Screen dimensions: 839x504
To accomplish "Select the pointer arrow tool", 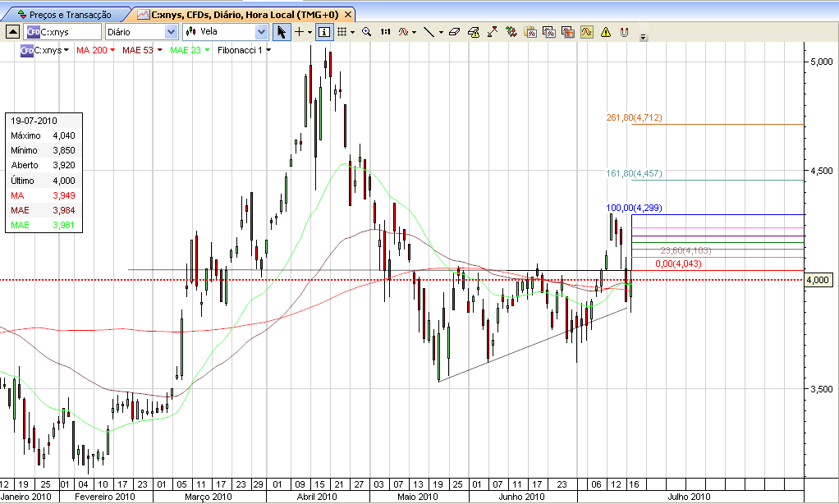I will pyautogui.click(x=282, y=32).
